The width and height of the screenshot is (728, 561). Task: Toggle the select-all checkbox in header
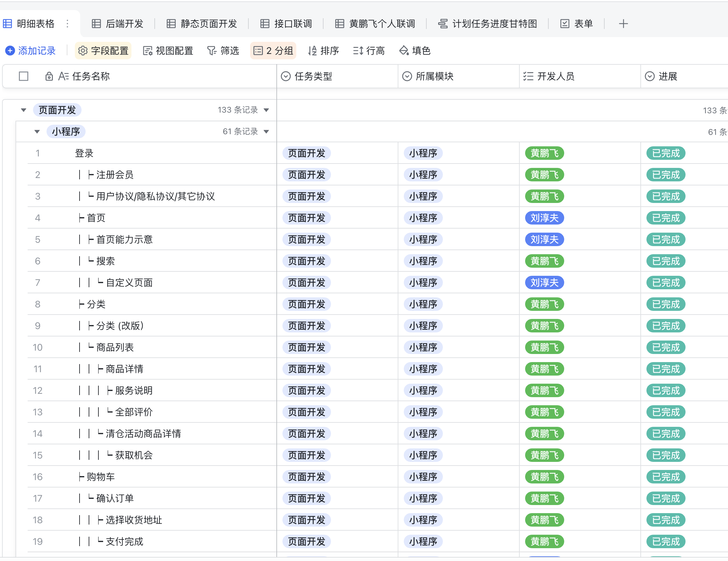point(24,76)
